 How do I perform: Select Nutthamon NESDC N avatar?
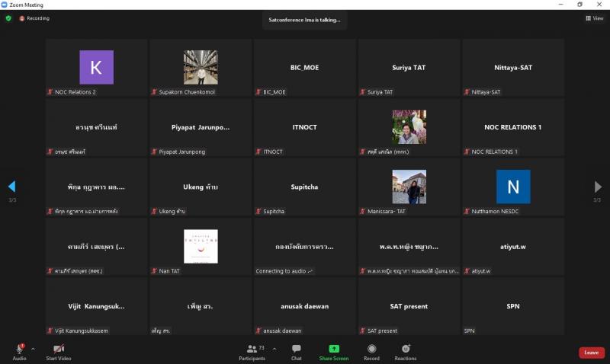[513, 187]
